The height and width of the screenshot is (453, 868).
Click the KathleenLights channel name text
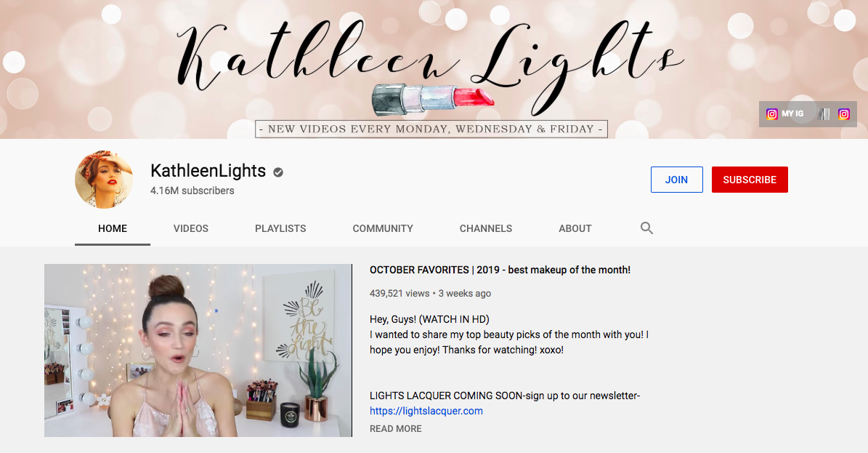[208, 171]
